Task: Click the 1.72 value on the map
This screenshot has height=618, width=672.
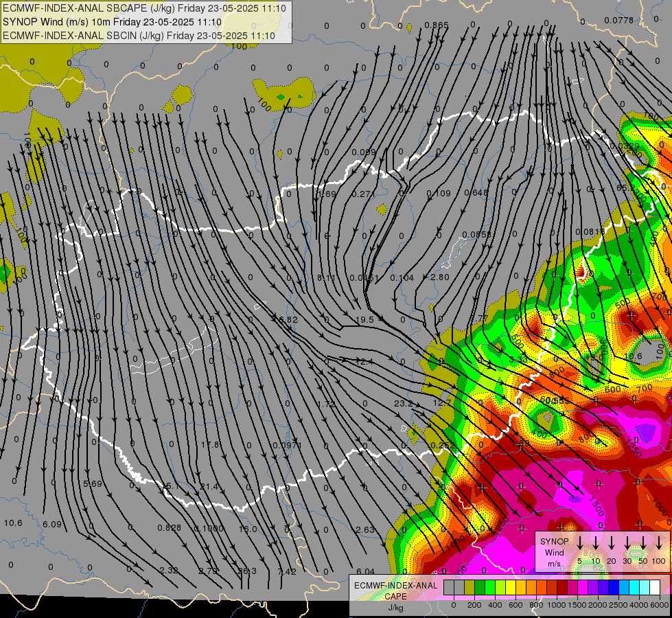Action: pos(327,404)
